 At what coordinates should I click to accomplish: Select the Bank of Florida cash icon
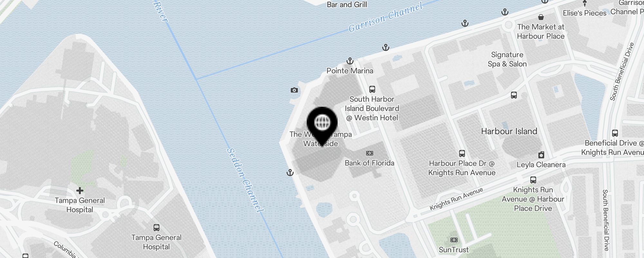click(370, 153)
